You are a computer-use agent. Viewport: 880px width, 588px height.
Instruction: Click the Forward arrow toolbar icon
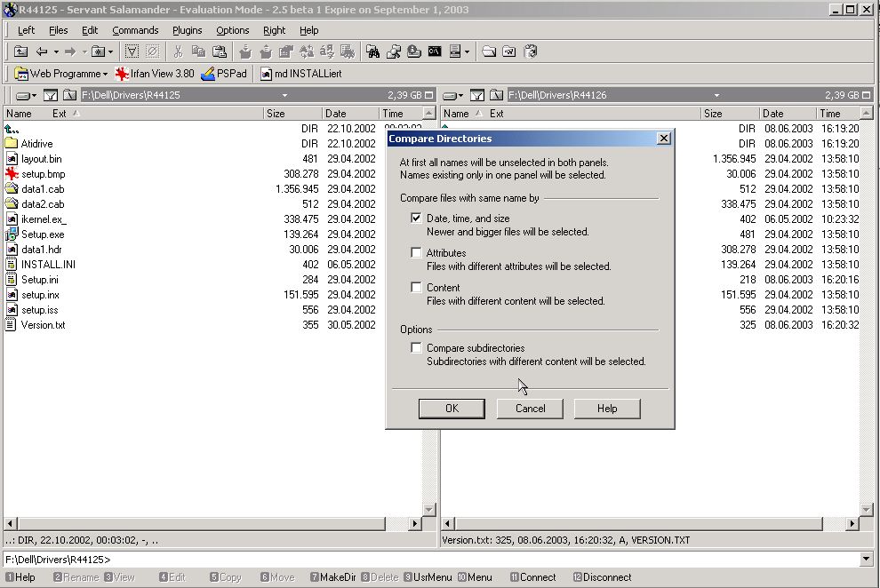70,52
